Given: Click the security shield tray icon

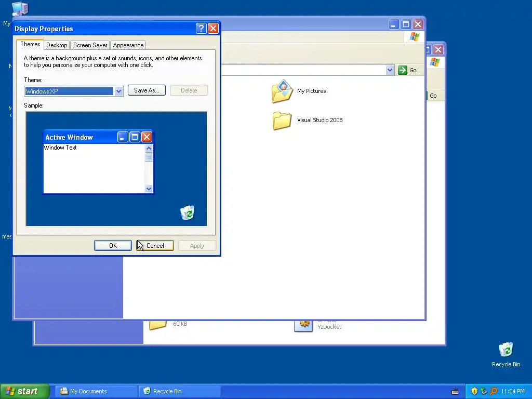Looking at the screenshot, I should [474, 391].
